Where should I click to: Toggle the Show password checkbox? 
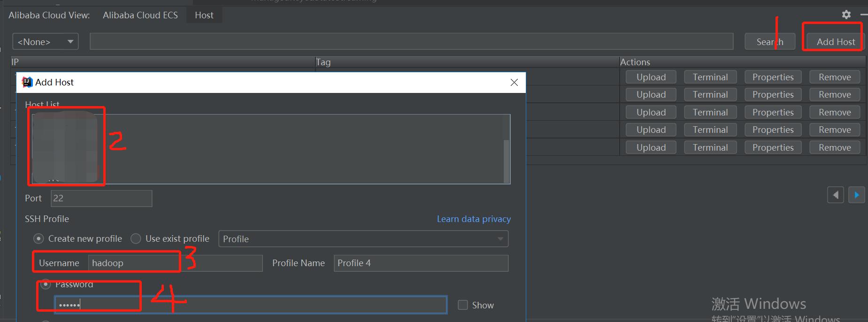pyautogui.click(x=463, y=305)
